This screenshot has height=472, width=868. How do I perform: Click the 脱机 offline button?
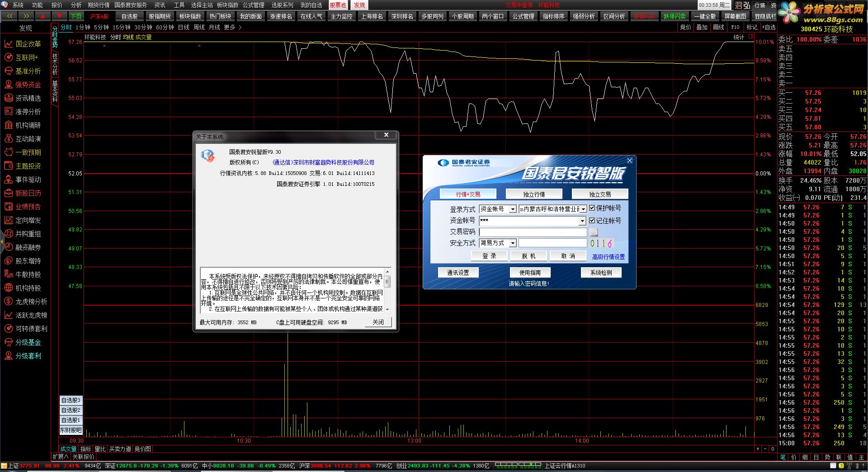(528, 256)
